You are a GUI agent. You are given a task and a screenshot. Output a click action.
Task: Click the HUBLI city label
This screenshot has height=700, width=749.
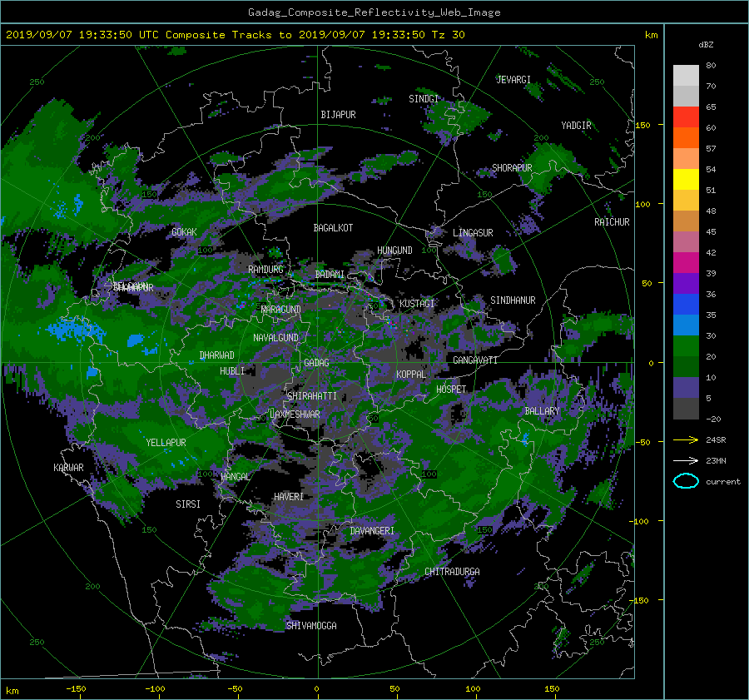(x=232, y=370)
